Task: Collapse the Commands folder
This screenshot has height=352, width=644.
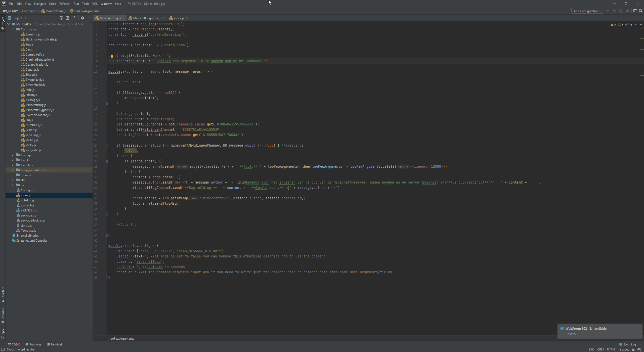Action: coord(13,29)
